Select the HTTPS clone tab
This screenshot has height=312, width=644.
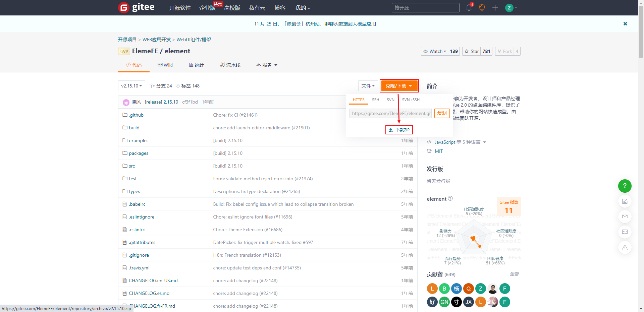[359, 100]
